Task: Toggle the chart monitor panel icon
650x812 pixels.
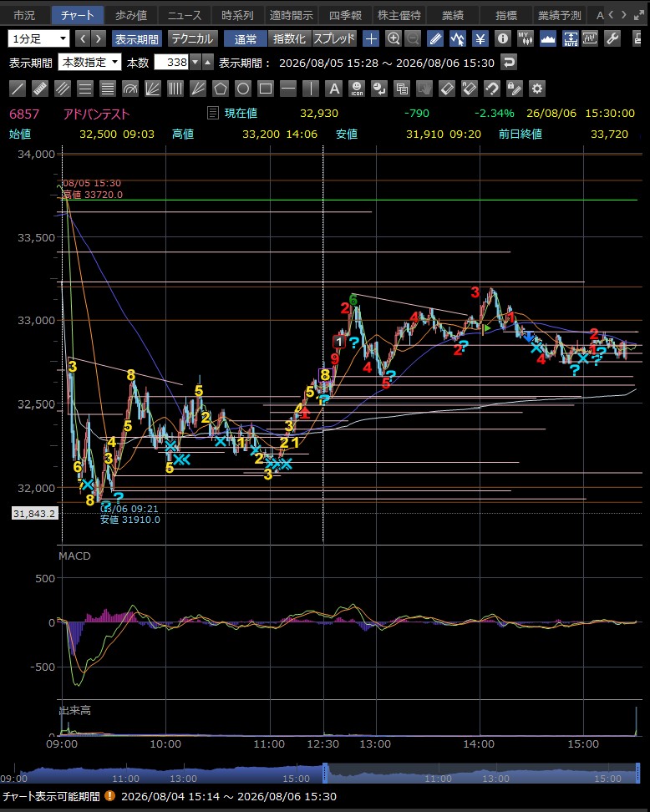Action: [x=590, y=38]
